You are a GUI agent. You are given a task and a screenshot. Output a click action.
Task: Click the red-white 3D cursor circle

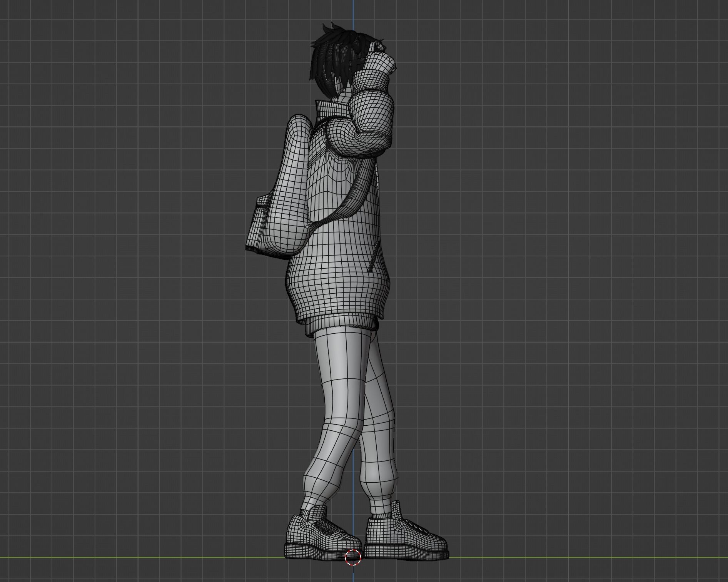[353, 557]
